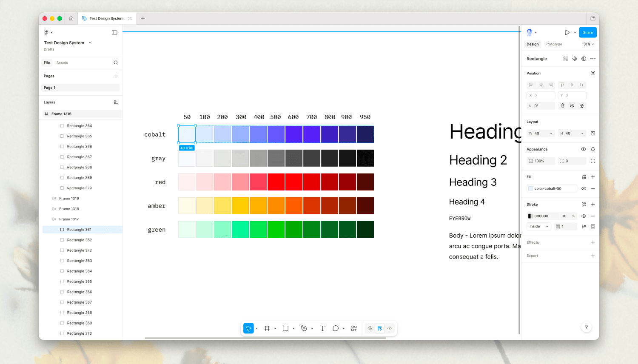Add a new page with plus
The image size is (638, 364).
(116, 76)
